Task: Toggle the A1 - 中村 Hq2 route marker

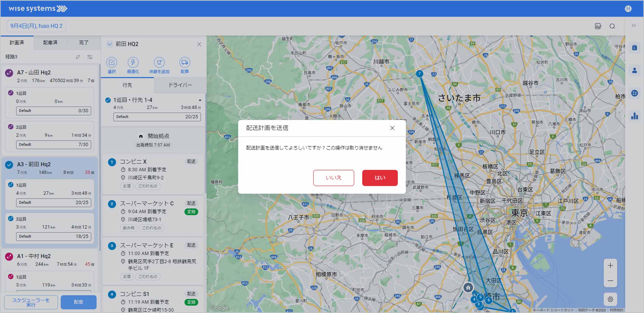Action: pyautogui.click(x=9, y=256)
